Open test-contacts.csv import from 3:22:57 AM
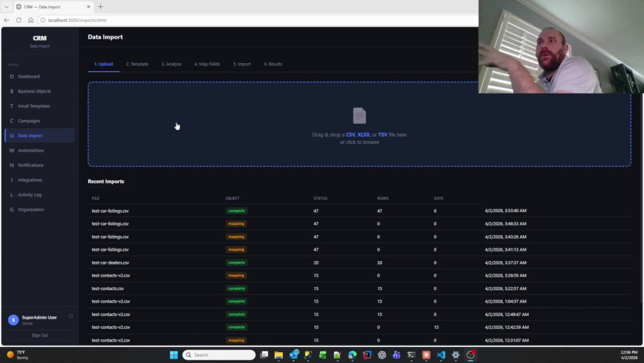This screenshot has height=363, width=644. (108, 289)
